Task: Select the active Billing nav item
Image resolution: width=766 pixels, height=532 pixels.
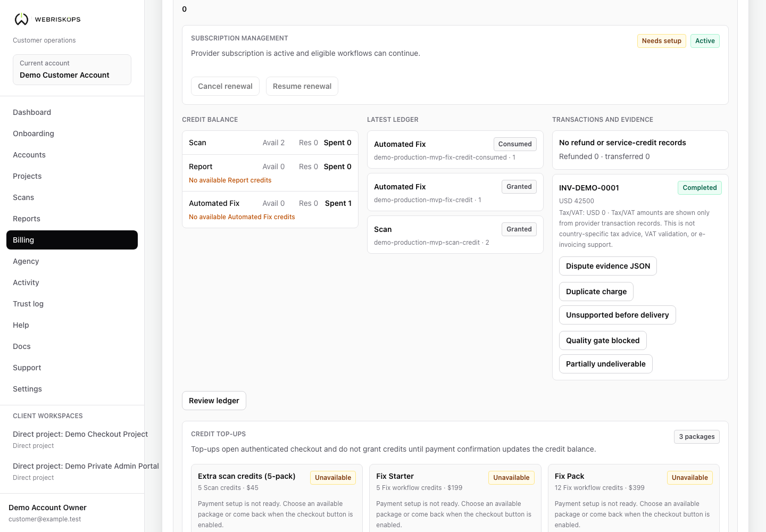Action: [72, 240]
